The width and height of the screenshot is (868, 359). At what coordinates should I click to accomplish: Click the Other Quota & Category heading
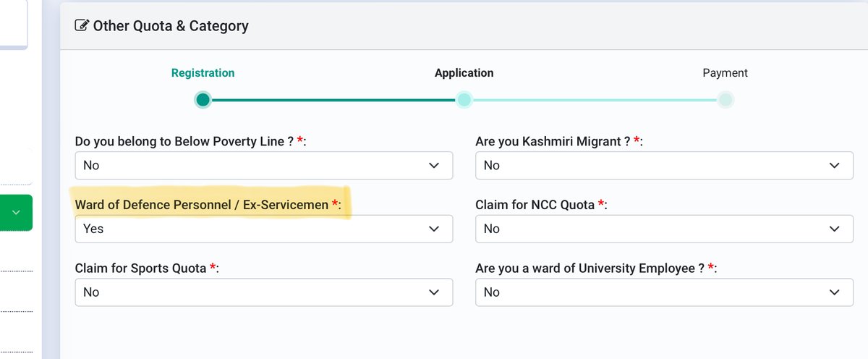click(171, 26)
